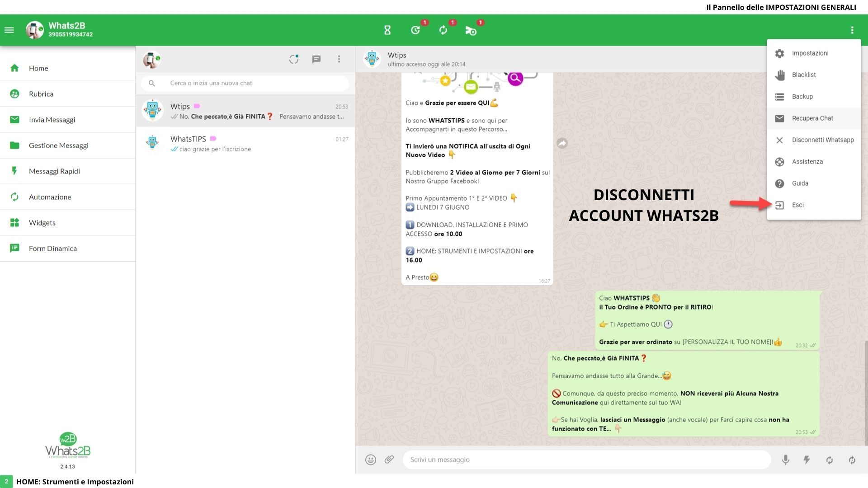Open the Wtips conversation in chat list

245,111
